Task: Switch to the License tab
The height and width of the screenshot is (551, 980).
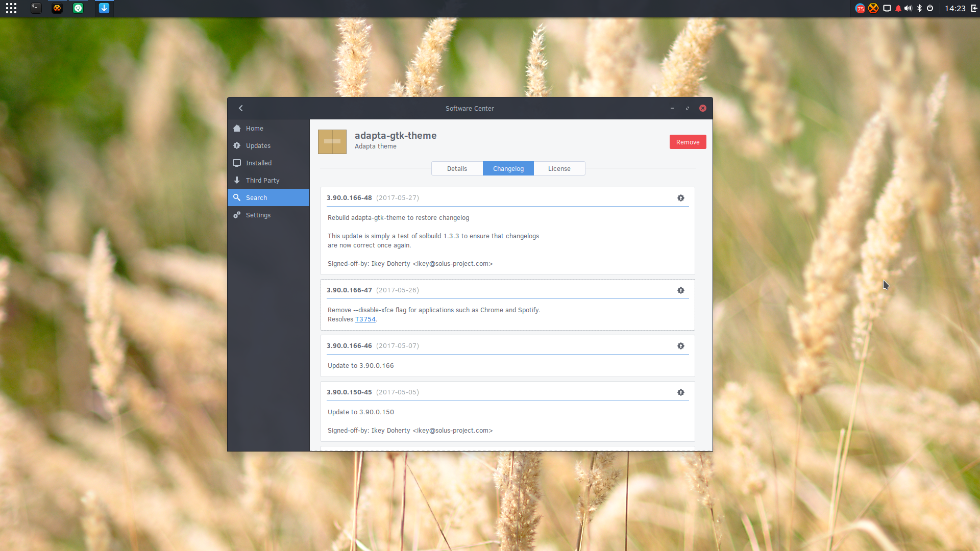Action: click(559, 169)
